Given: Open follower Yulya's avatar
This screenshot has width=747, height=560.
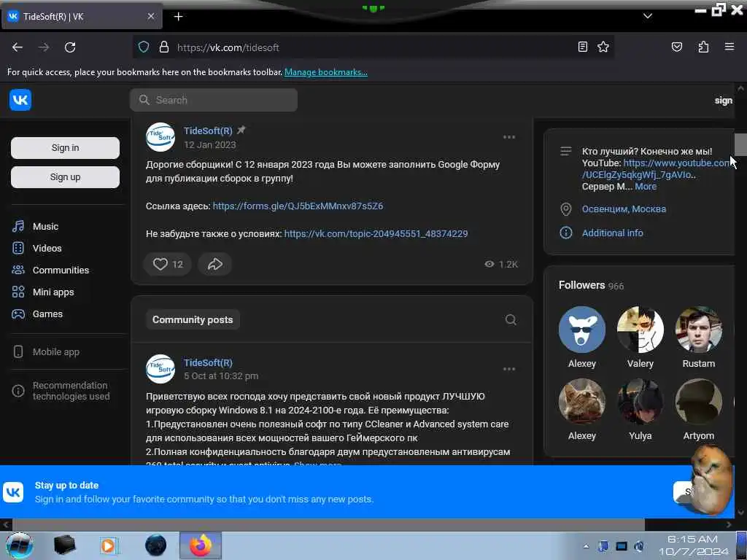Looking at the screenshot, I should pyautogui.click(x=640, y=402).
